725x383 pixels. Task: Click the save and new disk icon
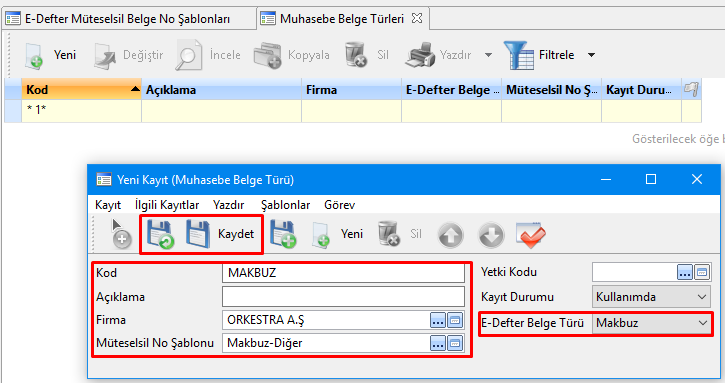pyautogui.click(x=283, y=234)
